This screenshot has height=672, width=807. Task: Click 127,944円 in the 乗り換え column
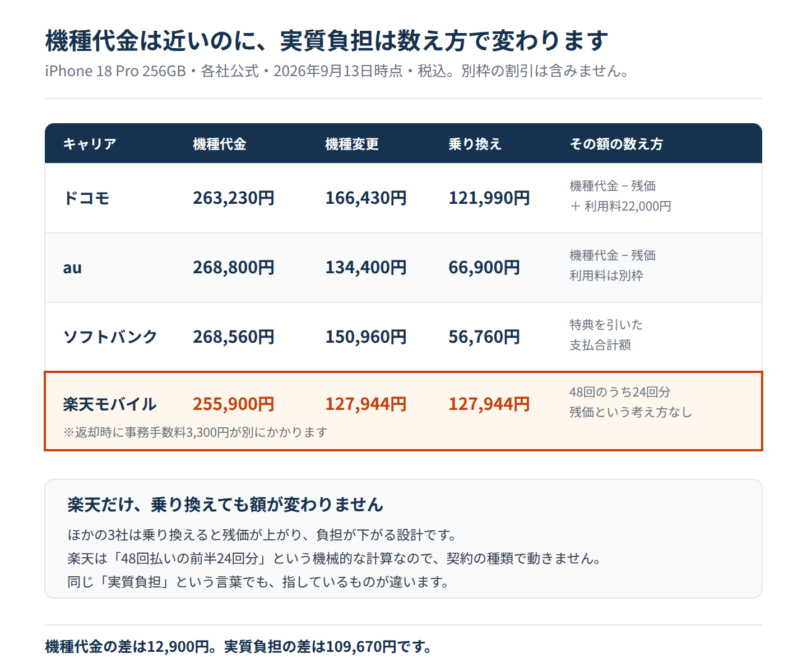click(x=489, y=404)
